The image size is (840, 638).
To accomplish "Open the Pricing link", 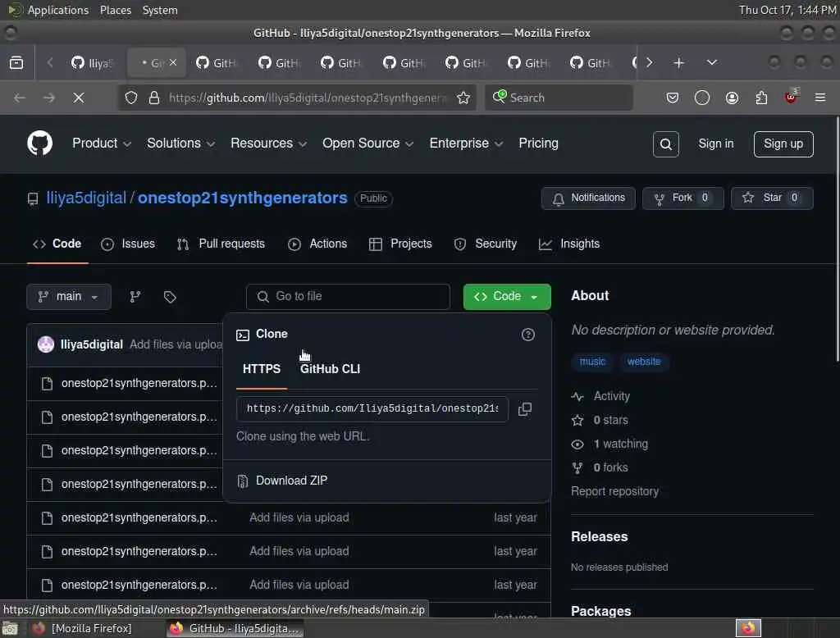I will (538, 143).
